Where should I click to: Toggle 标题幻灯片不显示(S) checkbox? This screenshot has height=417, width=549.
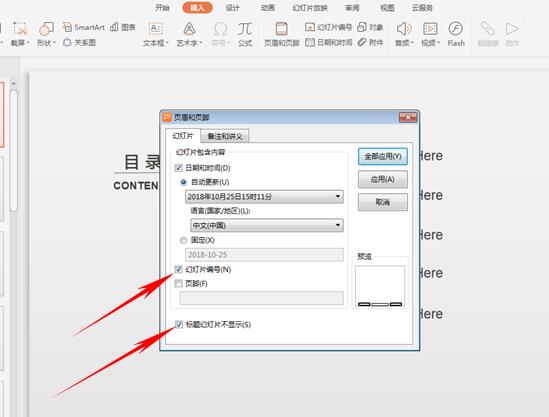tap(179, 325)
